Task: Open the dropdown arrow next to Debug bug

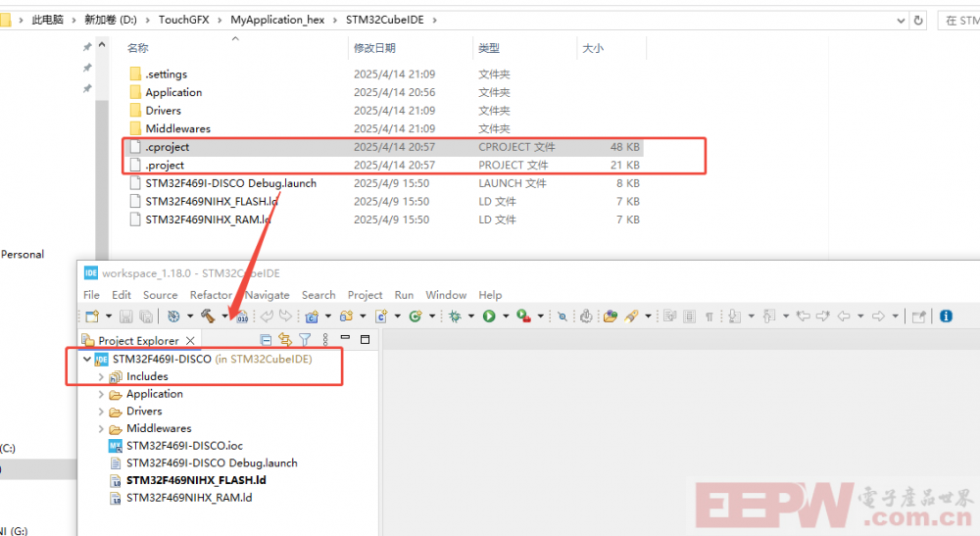Action: coord(470,317)
